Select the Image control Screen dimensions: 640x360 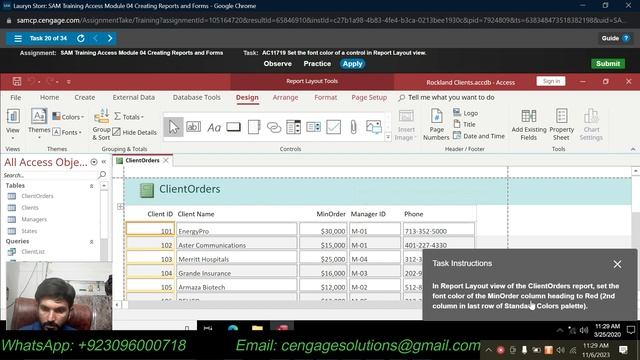coord(373,127)
